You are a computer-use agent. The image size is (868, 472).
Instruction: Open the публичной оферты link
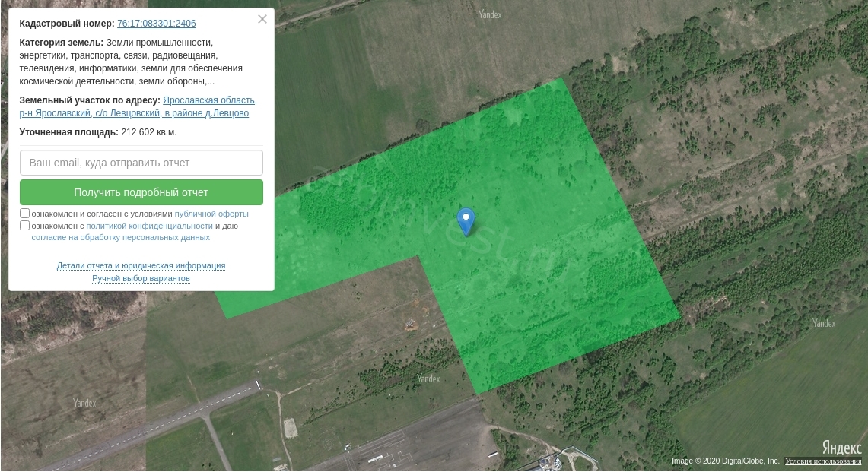pyautogui.click(x=211, y=214)
